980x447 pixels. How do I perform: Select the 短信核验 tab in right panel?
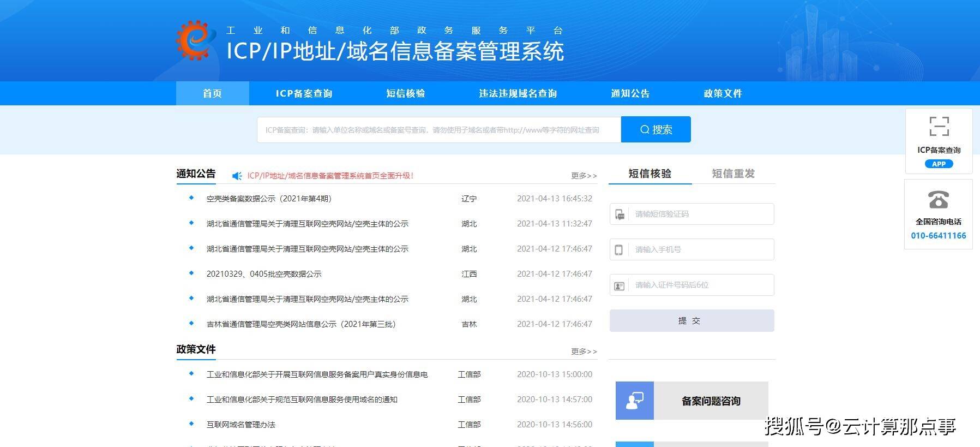tap(650, 174)
